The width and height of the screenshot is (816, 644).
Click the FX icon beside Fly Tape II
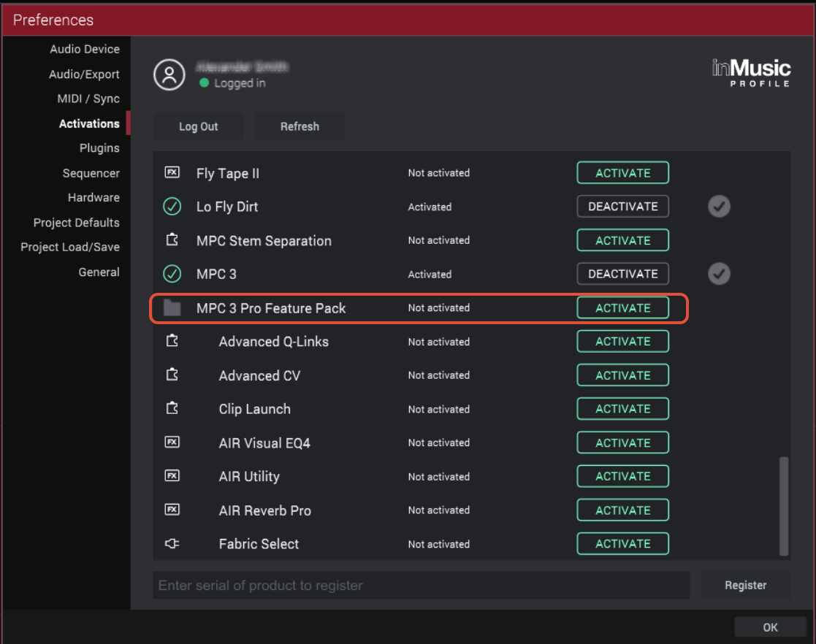coord(172,172)
